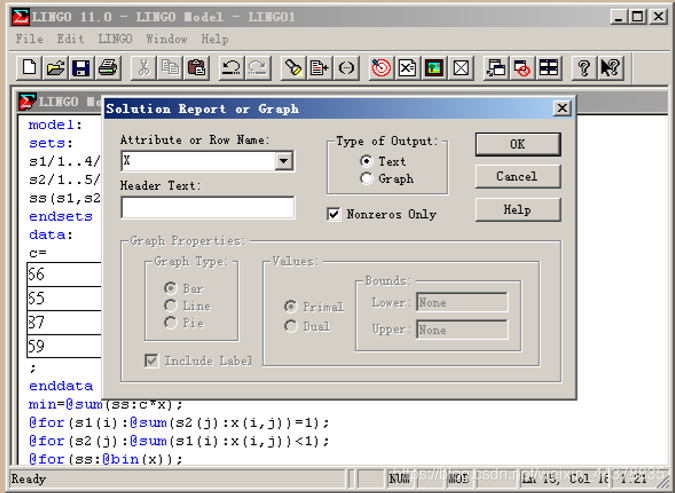Viewport: 675px width, 493px height.
Task: Click the Go to line icon
Action: 319,68
